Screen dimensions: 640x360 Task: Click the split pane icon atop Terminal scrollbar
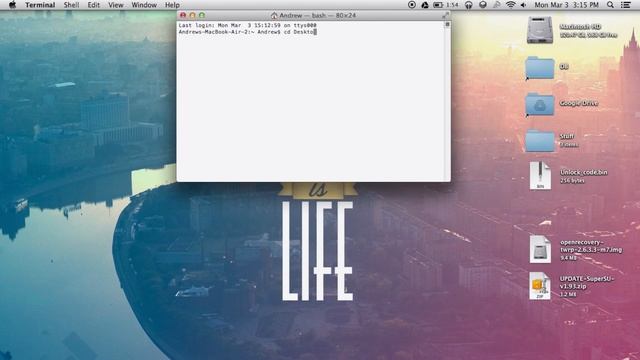(447, 24)
